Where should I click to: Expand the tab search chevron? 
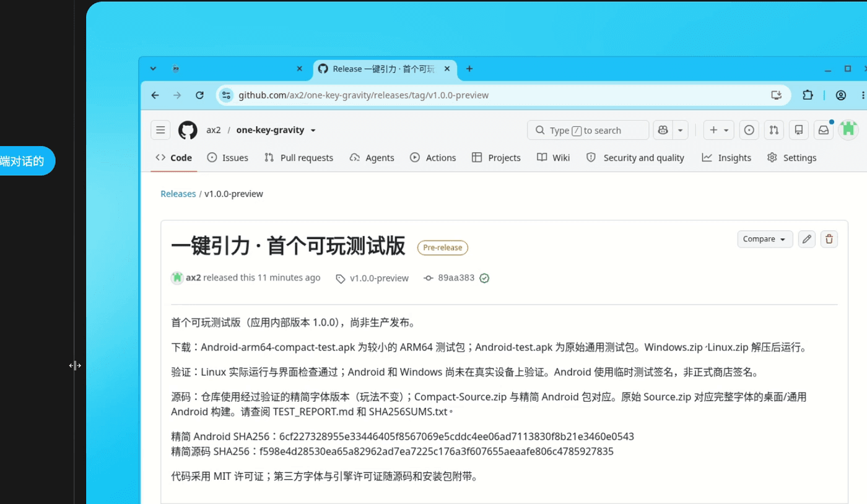(x=153, y=69)
